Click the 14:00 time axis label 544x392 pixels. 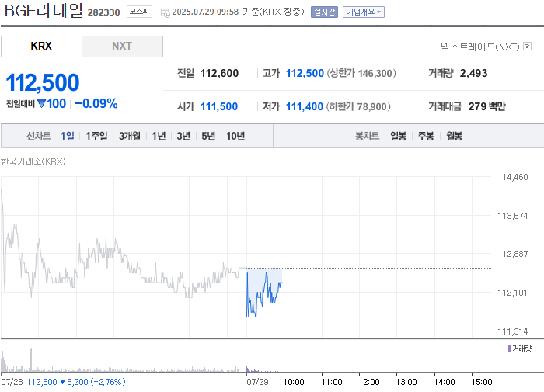click(x=444, y=382)
